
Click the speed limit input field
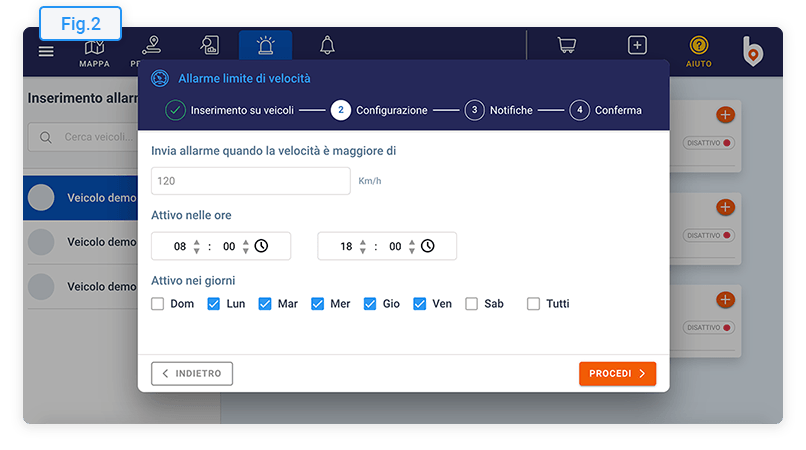click(250, 181)
